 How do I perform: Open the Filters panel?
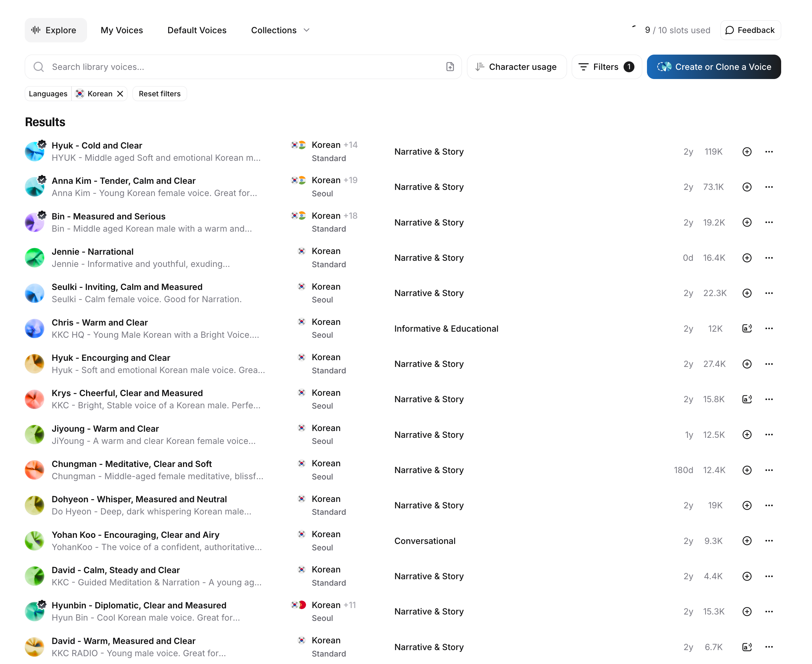pyautogui.click(x=606, y=67)
